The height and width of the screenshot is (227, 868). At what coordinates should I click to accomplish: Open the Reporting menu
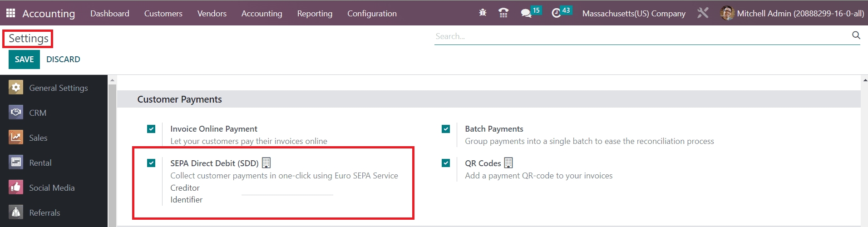pyautogui.click(x=315, y=14)
